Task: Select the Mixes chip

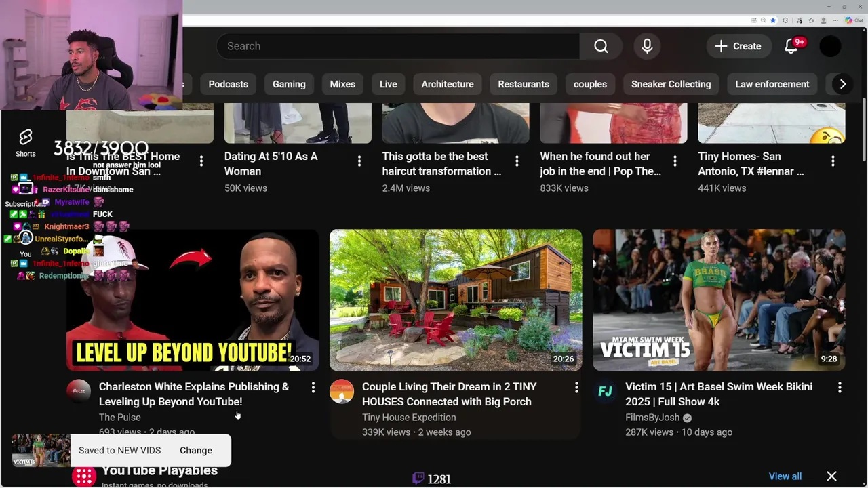Action: click(342, 84)
